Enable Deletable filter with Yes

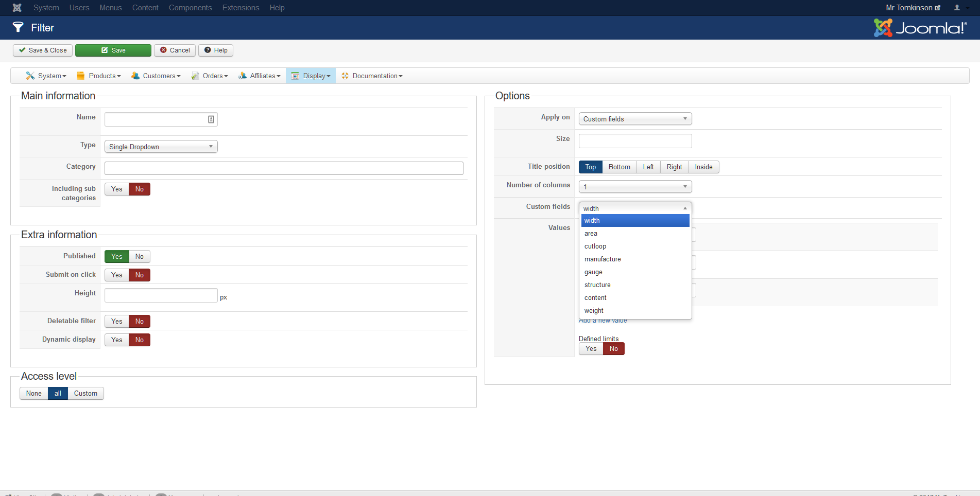click(x=117, y=322)
